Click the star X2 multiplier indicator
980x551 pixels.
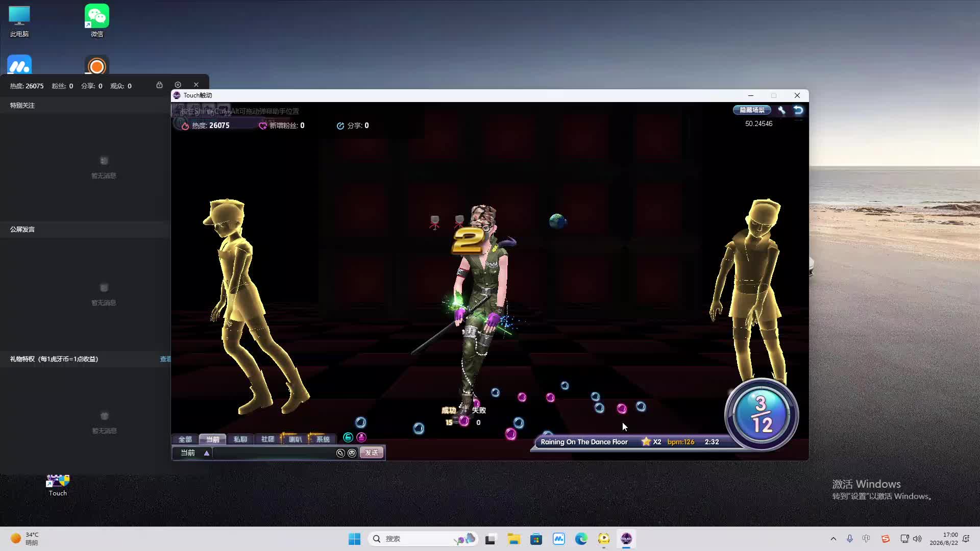(x=651, y=442)
